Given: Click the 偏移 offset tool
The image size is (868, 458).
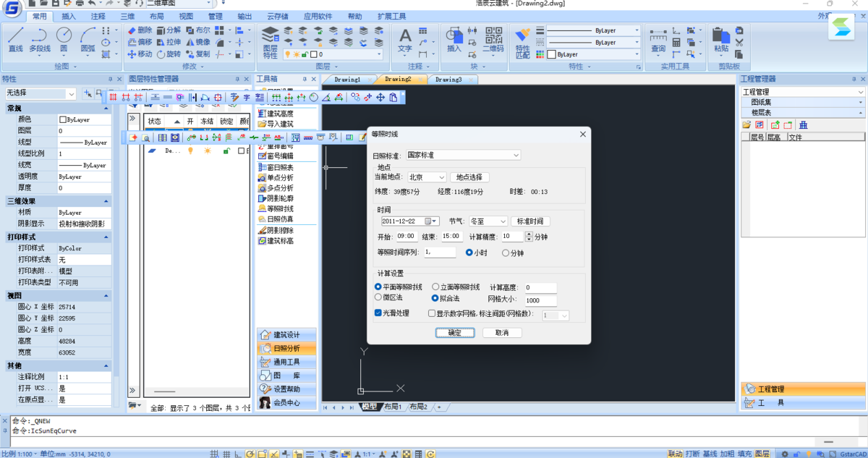Looking at the screenshot, I should [x=140, y=42].
